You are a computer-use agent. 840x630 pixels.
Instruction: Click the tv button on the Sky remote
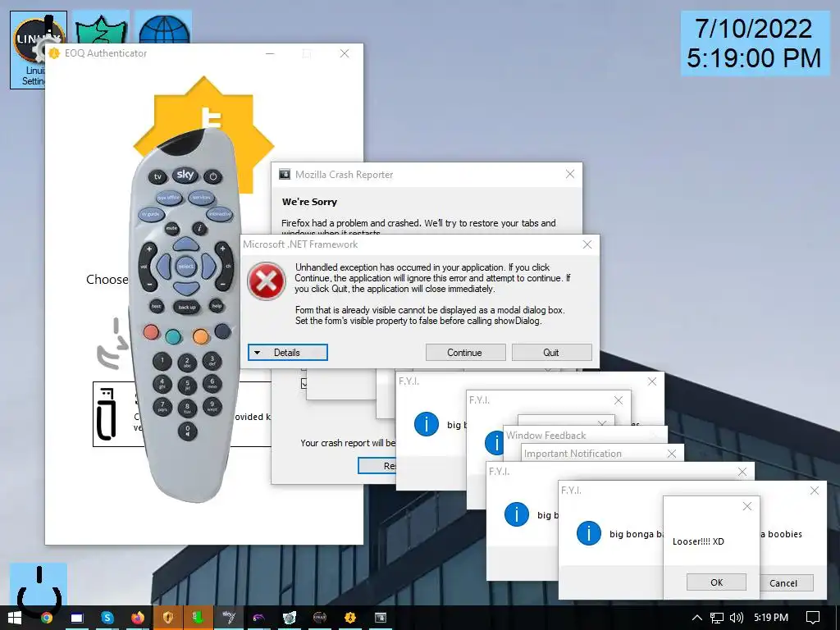click(157, 177)
